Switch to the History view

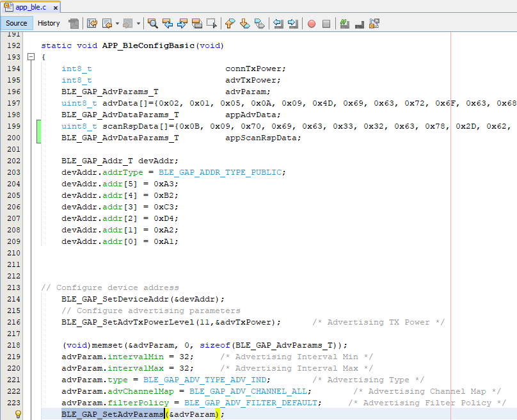(x=49, y=23)
